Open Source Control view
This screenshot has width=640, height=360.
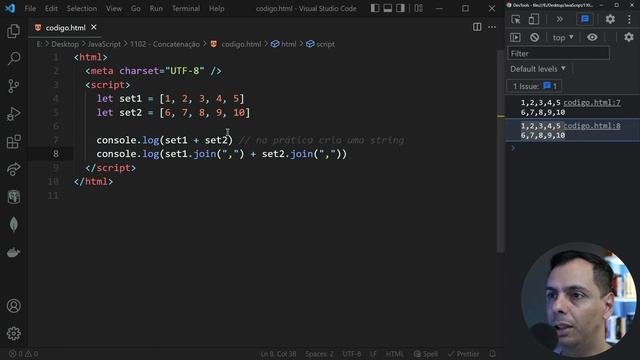click(x=13, y=86)
